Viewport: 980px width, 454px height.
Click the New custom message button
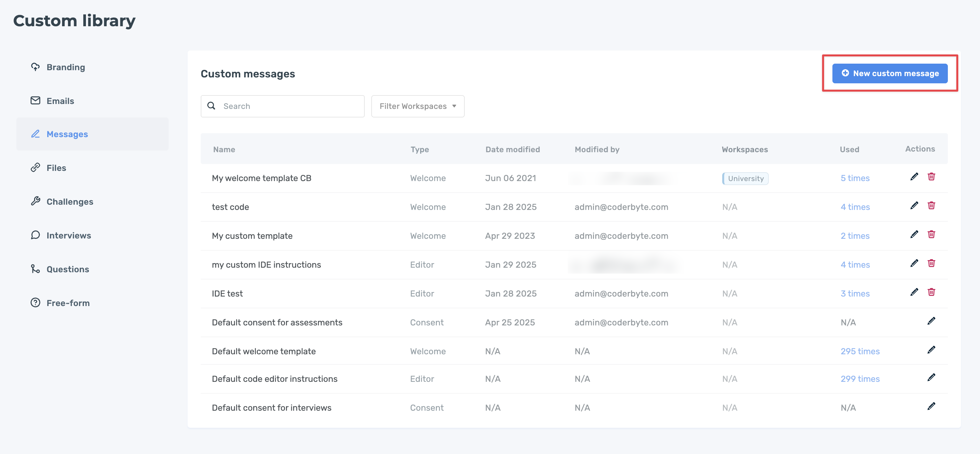pyautogui.click(x=889, y=73)
